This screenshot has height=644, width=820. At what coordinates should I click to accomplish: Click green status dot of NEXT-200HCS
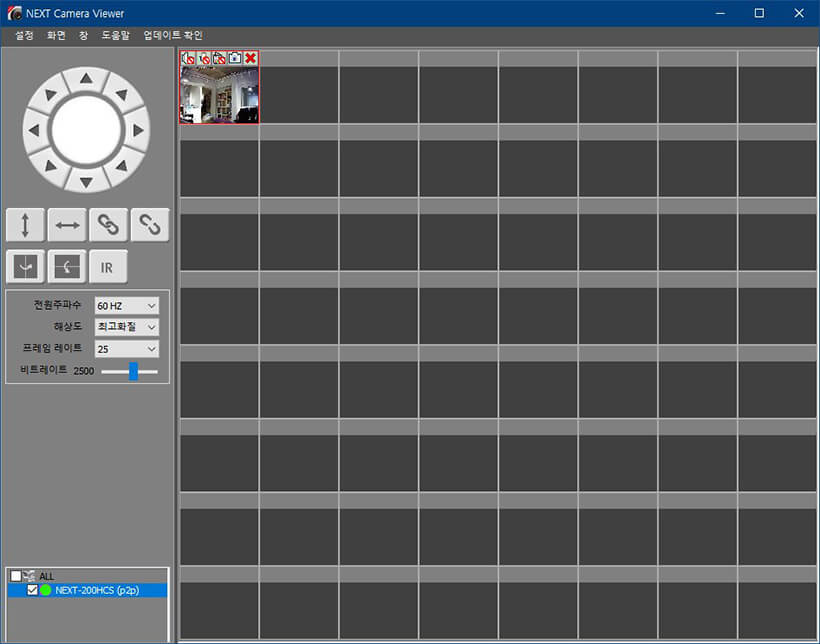tap(45, 590)
